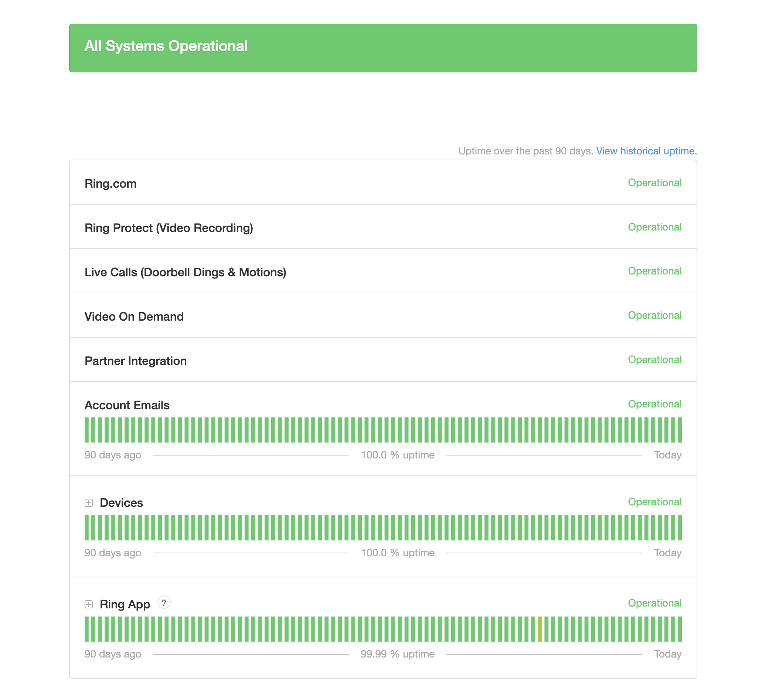Click the Ring App group title text
The height and width of the screenshot is (700, 759).
pos(125,604)
